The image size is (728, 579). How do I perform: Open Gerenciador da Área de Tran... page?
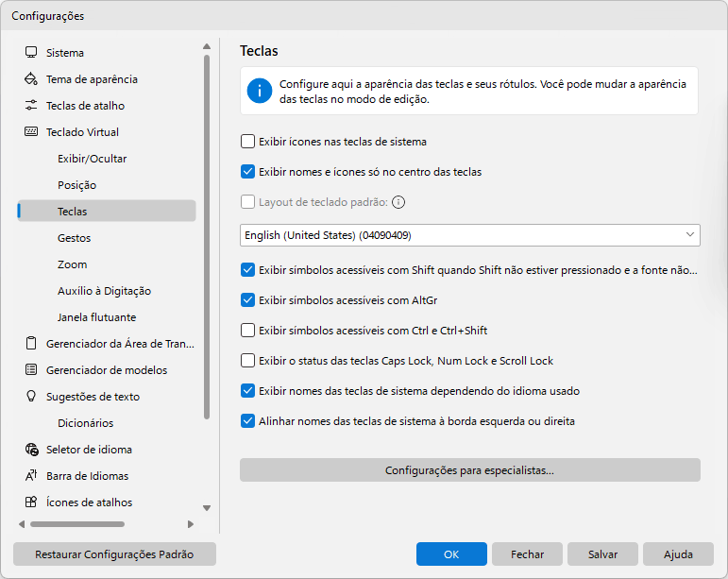click(x=107, y=344)
